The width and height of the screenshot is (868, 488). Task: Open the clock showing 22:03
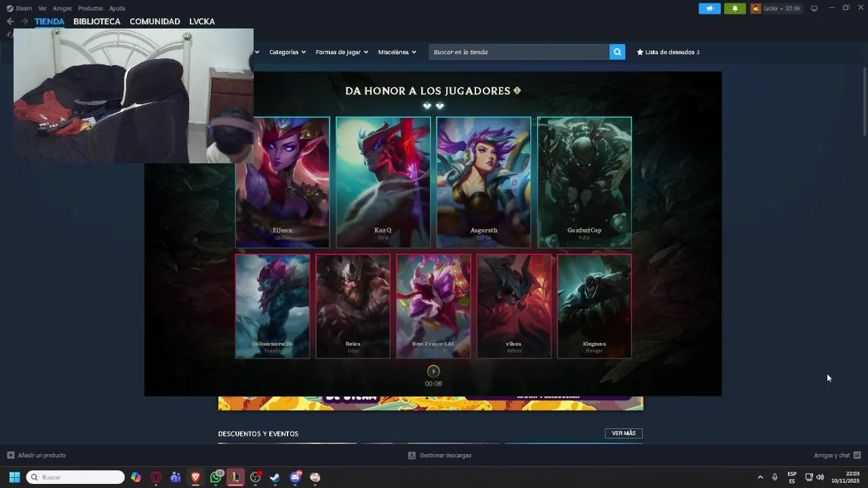[x=846, y=477]
